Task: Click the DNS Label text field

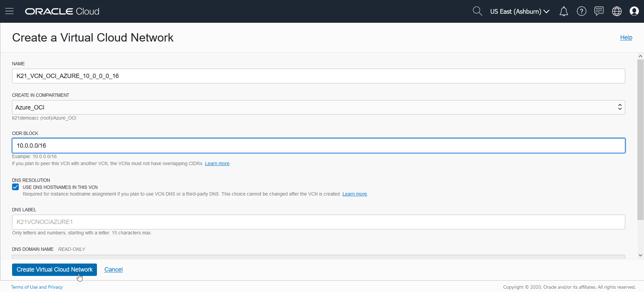Action: pyautogui.click(x=318, y=222)
